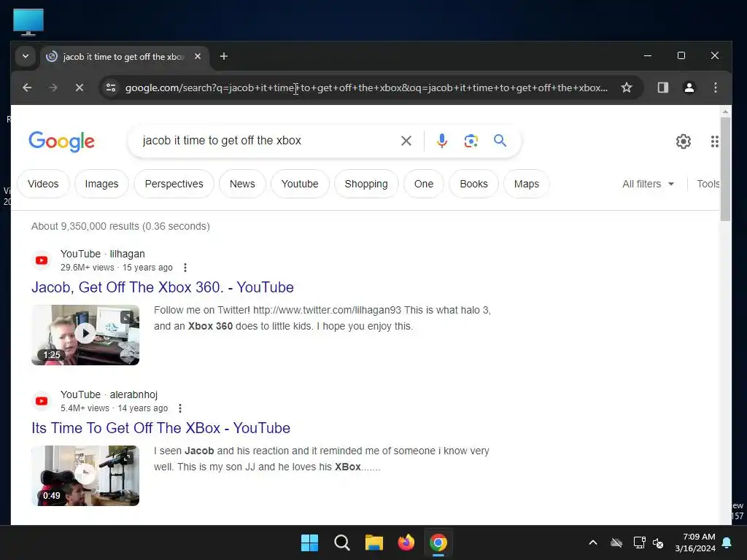Viewport: 747px width, 560px height.
Task: Select the Youtube filter chip
Action: [300, 184]
